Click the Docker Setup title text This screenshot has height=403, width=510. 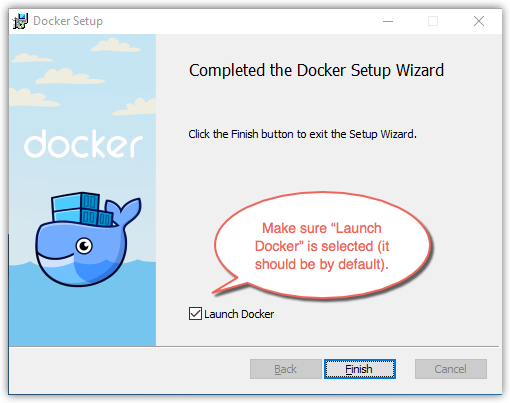[x=68, y=21]
